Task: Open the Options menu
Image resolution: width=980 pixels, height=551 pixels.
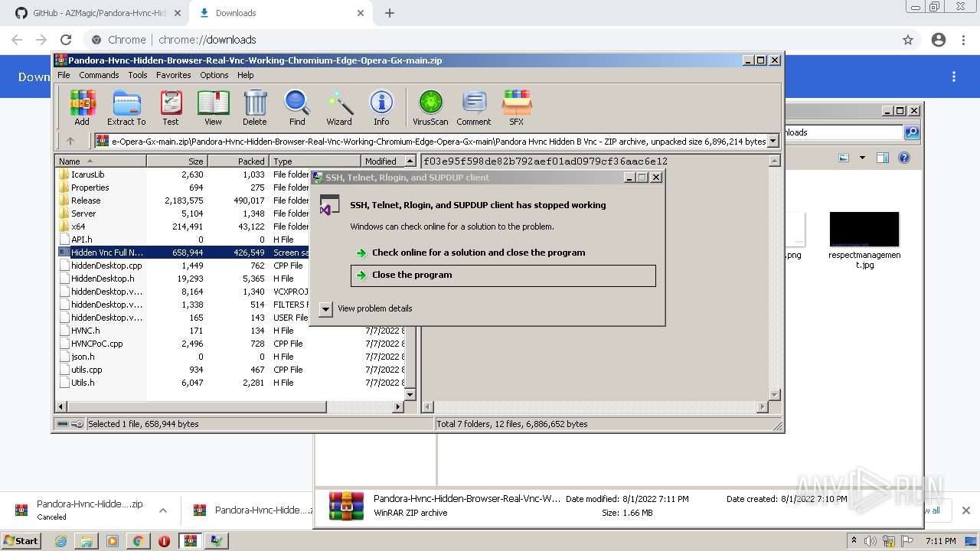Action: (214, 75)
